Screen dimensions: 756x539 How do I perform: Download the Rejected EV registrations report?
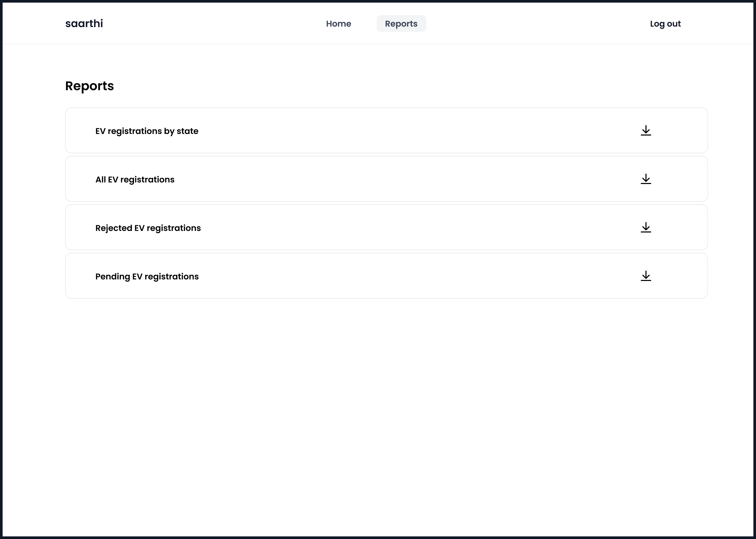(645, 227)
